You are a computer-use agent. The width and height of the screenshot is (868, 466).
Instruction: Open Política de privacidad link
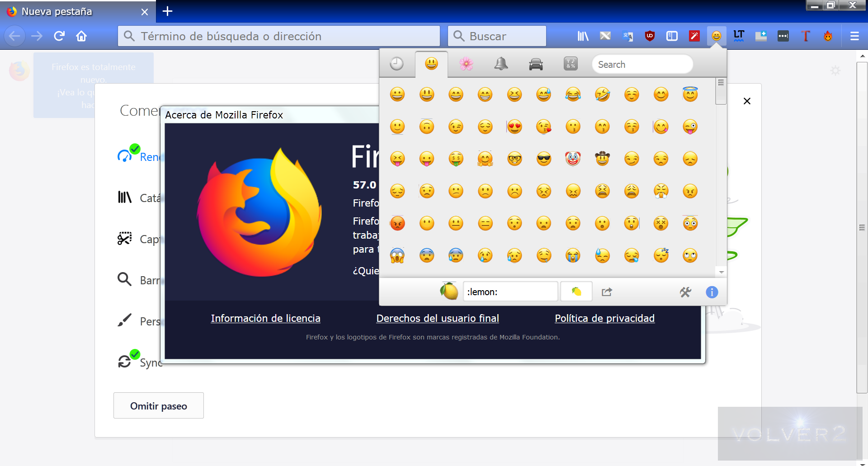tap(604, 318)
